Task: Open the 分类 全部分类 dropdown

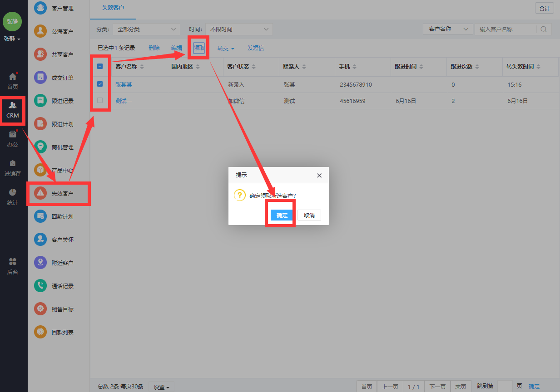Action: (x=146, y=29)
